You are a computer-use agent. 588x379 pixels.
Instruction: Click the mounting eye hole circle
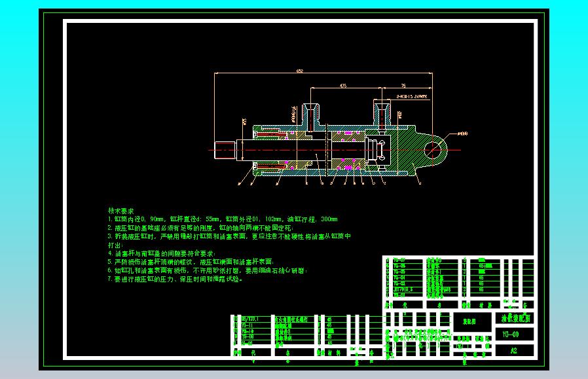pyautogui.click(x=433, y=150)
